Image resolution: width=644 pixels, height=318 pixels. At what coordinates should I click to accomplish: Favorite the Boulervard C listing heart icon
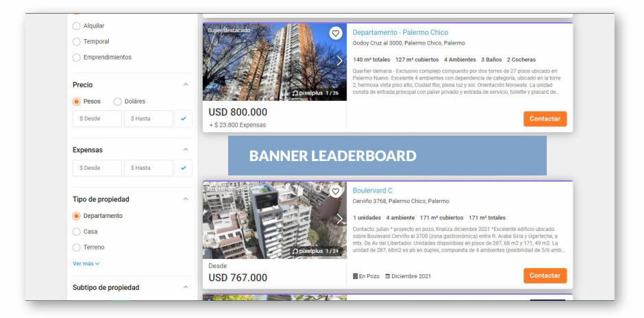(x=336, y=191)
